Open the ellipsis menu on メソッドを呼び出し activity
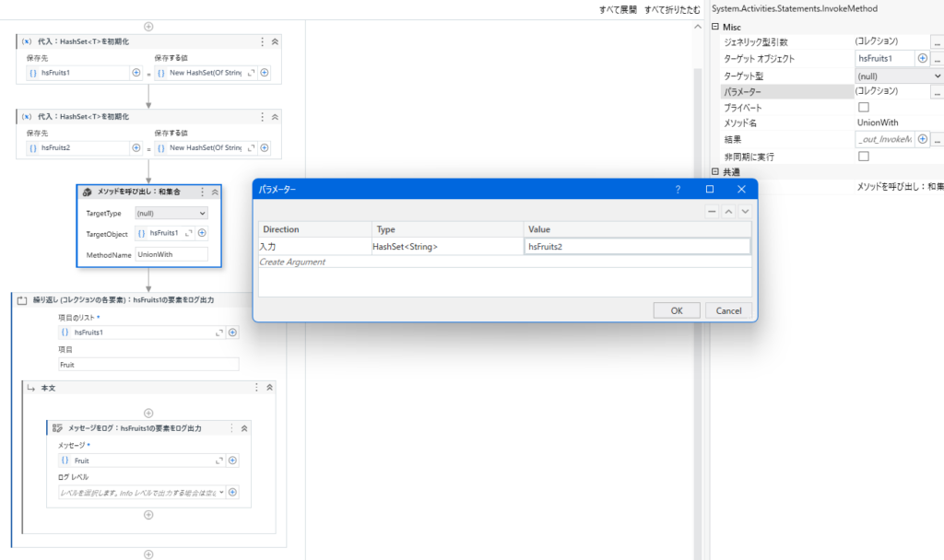Image resolution: width=944 pixels, height=560 pixels. tap(200, 192)
